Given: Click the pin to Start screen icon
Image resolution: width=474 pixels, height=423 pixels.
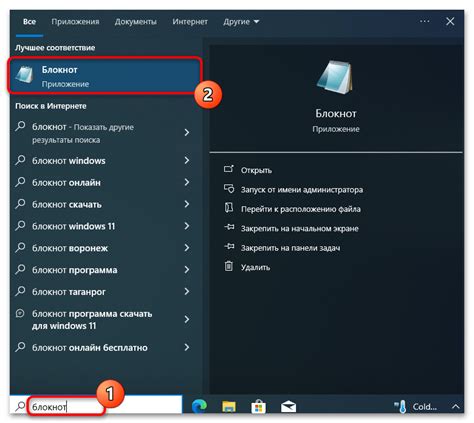Looking at the screenshot, I should click(229, 228).
